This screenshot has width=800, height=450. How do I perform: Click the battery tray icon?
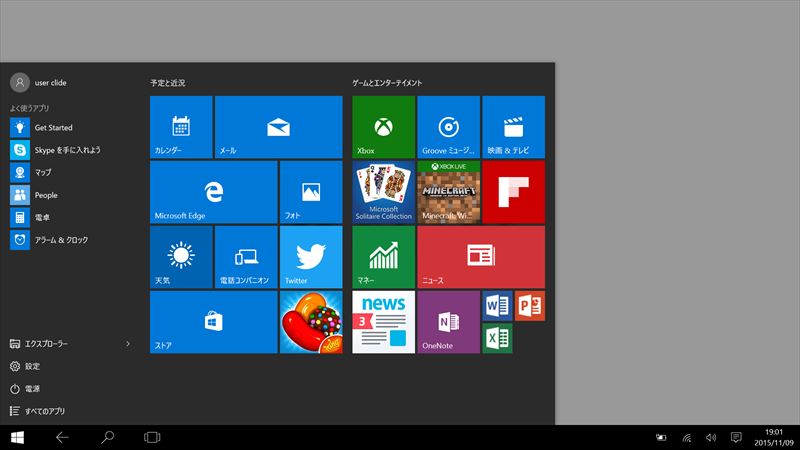(661, 437)
